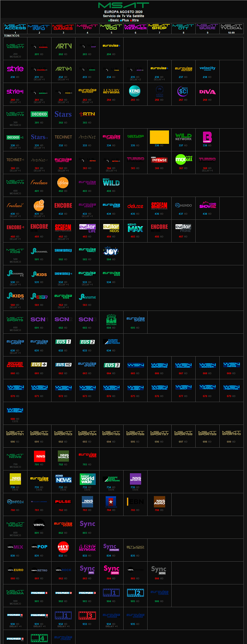
Task: Open the Filmnet 2 channel 905 logo
Action: 135,592
